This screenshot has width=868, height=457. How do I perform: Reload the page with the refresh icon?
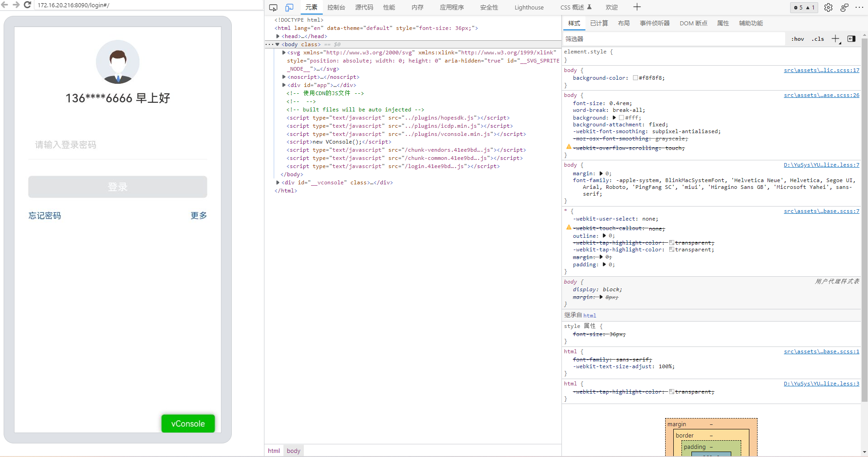point(27,5)
